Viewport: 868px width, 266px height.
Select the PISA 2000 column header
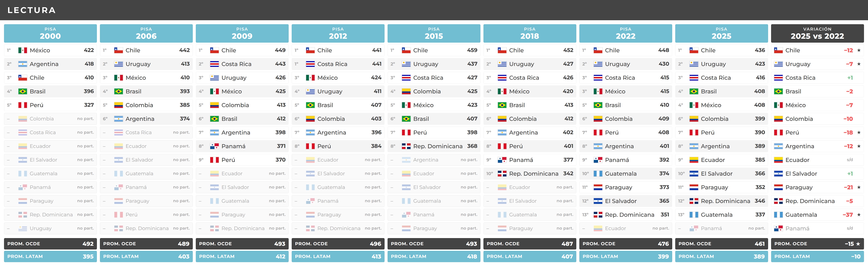click(50, 33)
